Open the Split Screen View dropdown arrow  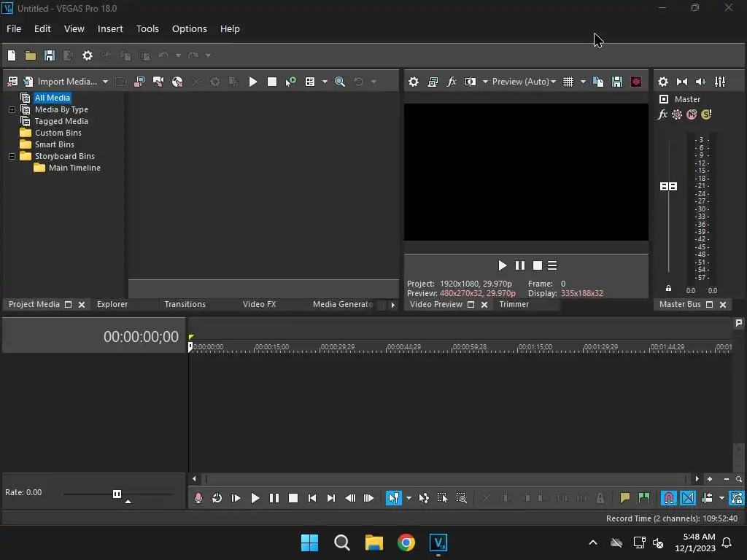pyautogui.click(x=485, y=82)
